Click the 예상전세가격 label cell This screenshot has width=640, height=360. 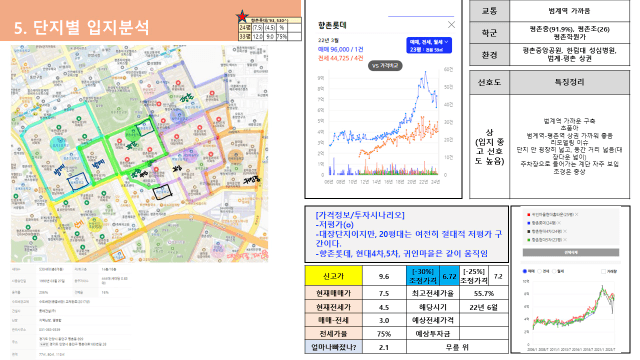[433, 320]
